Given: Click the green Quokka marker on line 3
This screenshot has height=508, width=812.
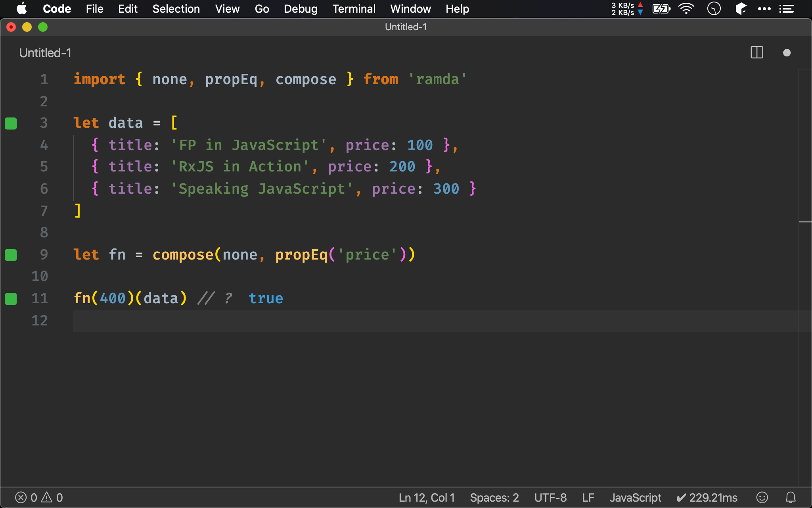Looking at the screenshot, I should click(x=11, y=123).
